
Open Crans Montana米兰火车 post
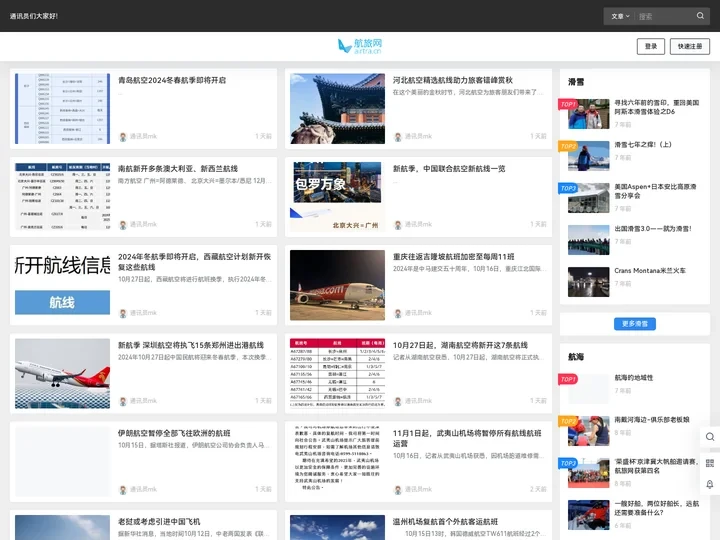point(650,270)
